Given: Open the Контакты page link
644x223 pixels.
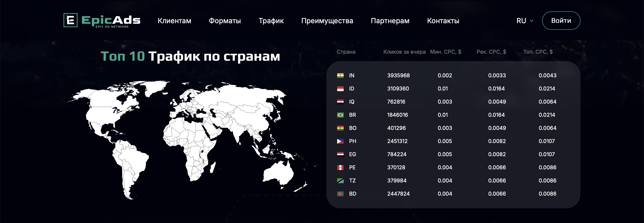Looking at the screenshot, I should pos(443,21).
